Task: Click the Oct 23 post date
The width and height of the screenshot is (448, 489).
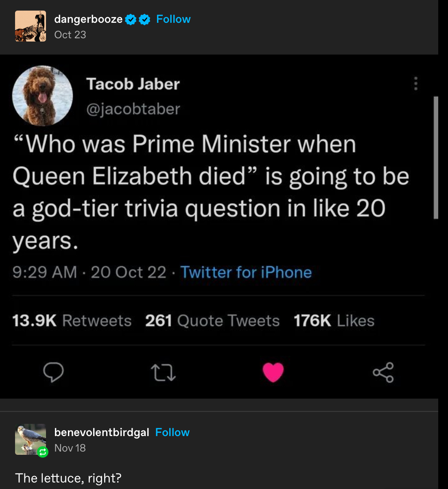Action: click(70, 35)
